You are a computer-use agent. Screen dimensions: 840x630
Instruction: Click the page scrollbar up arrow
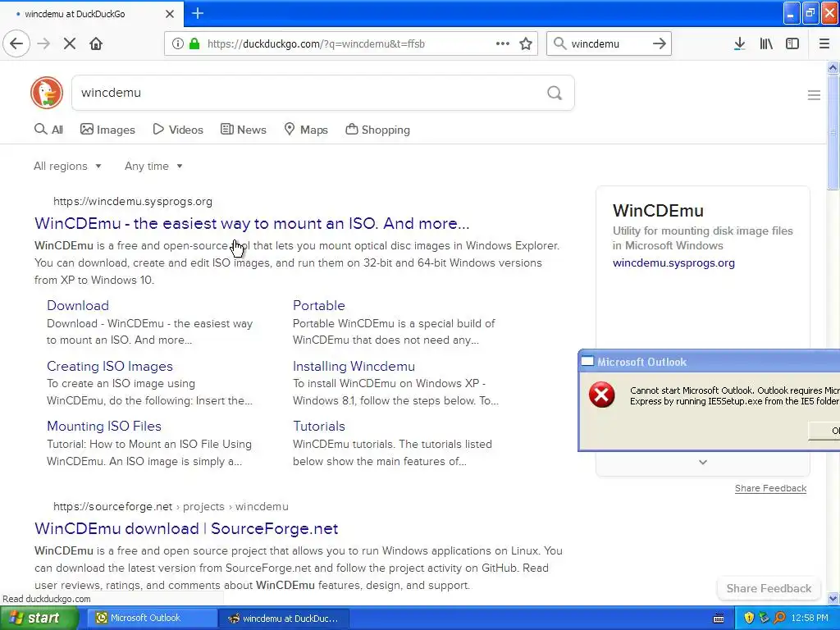833,67
